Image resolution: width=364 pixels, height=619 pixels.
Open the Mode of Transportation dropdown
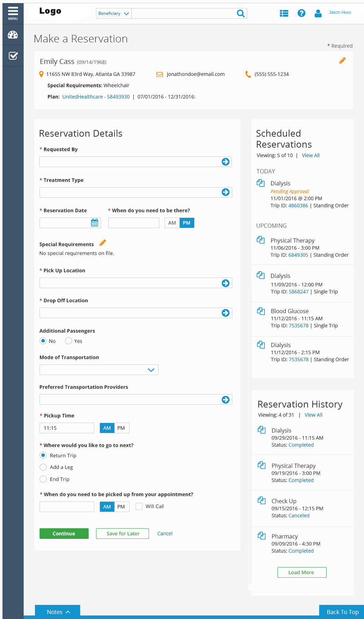pos(99,370)
